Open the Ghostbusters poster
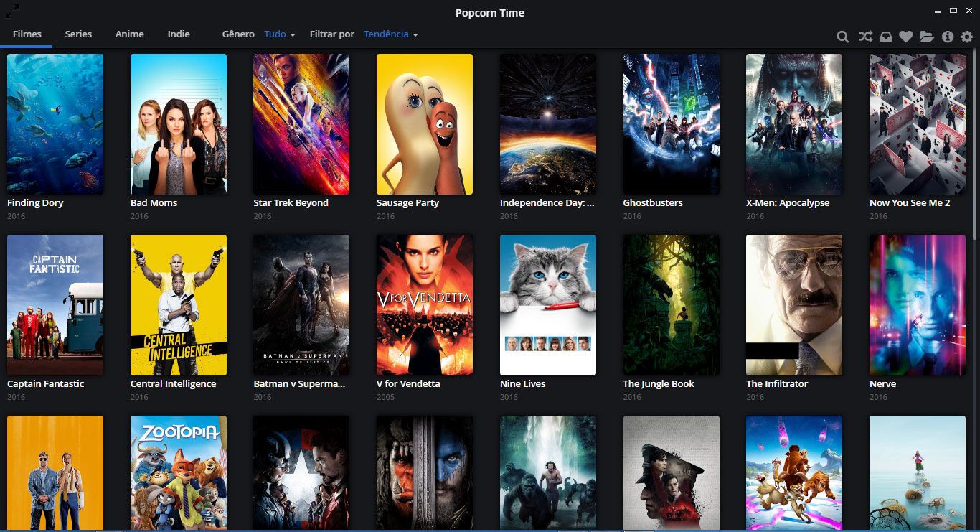 [672, 124]
